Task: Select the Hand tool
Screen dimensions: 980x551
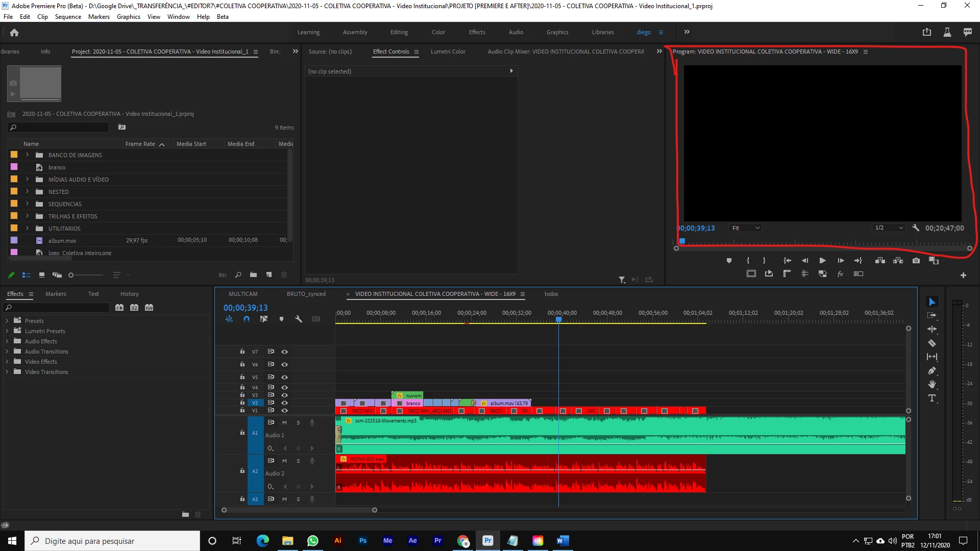Action: [932, 385]
